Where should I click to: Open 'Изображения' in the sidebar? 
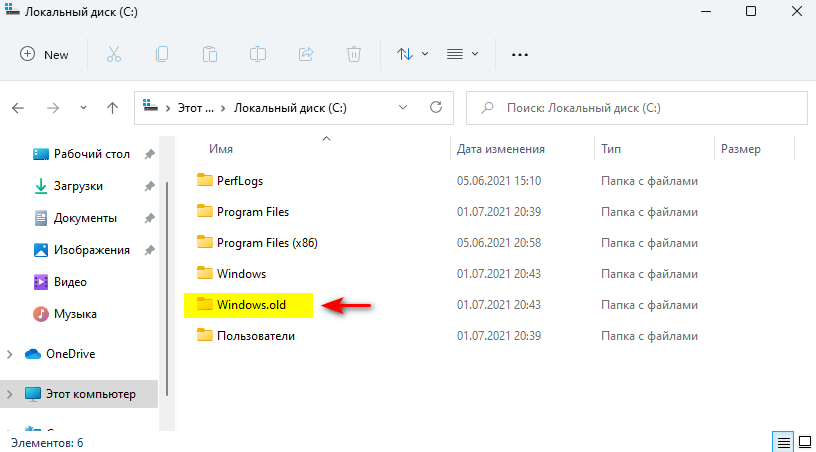click(92, 250)
